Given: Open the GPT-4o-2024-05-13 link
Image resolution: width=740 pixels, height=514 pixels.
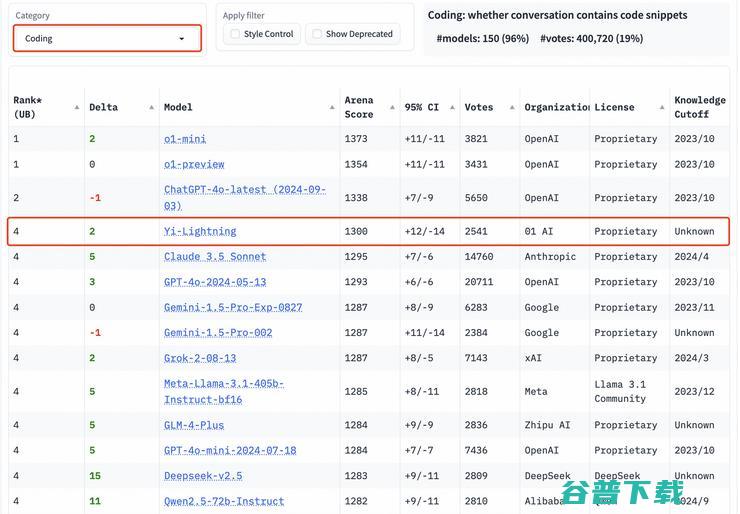Looking at the screenshot, I should coord(215,282).
